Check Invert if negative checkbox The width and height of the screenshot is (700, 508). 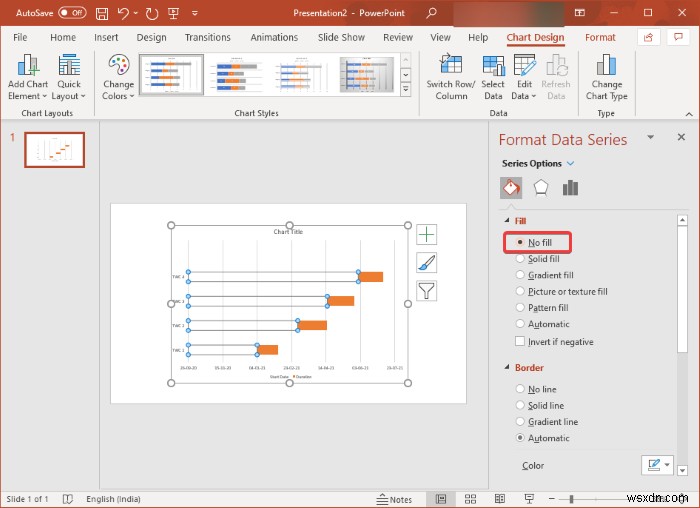(520, 341)
